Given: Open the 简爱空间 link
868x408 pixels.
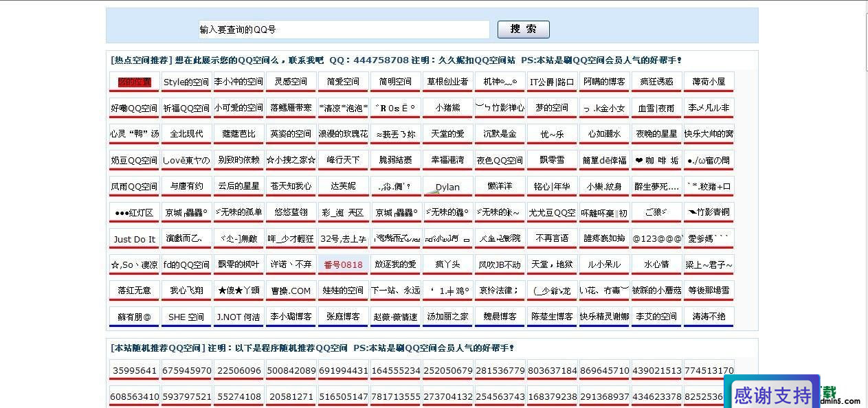Looking at the screenshot, I should 343,82.
